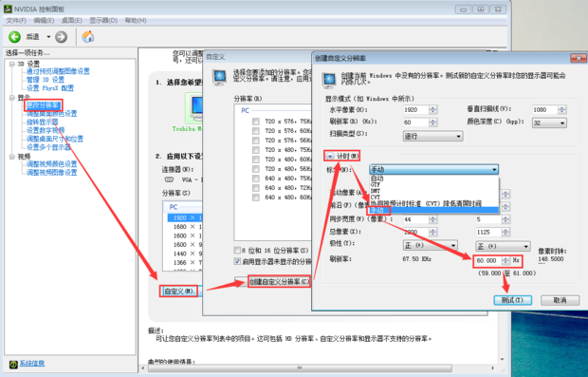The height and width of the screenshot is (377, 588).
Task: Open 管理 3D 设置 in the task tree
Action: pyautogui.click(x=46, y=80)
